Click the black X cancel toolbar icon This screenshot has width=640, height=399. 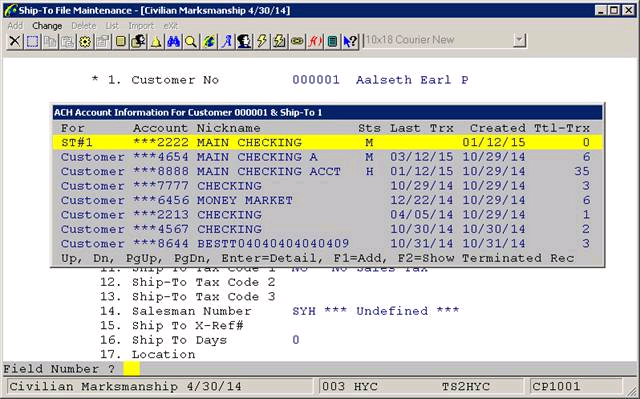click(15, 41)
